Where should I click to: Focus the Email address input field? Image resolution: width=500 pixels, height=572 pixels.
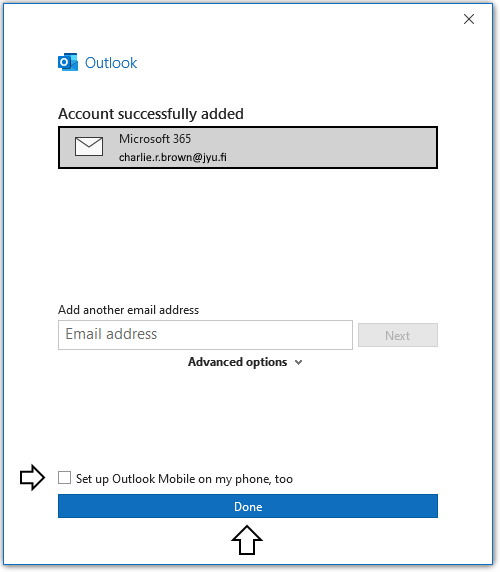point(205,335)
